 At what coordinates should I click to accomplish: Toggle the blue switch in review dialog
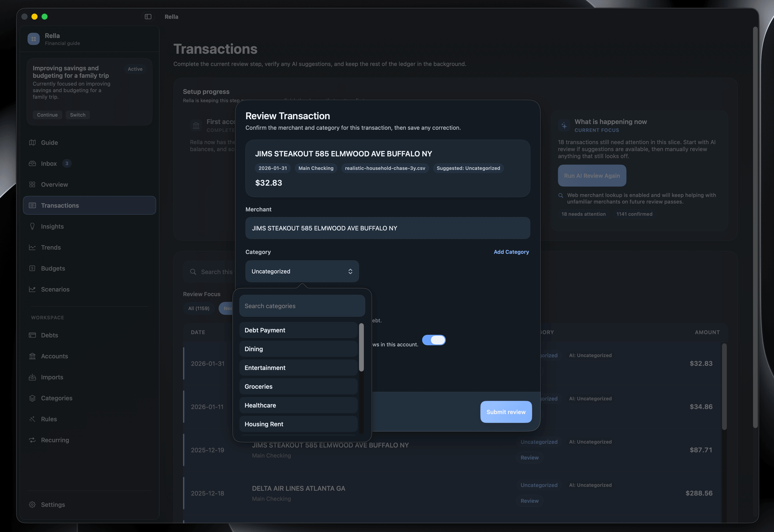[x=434, y=340]
